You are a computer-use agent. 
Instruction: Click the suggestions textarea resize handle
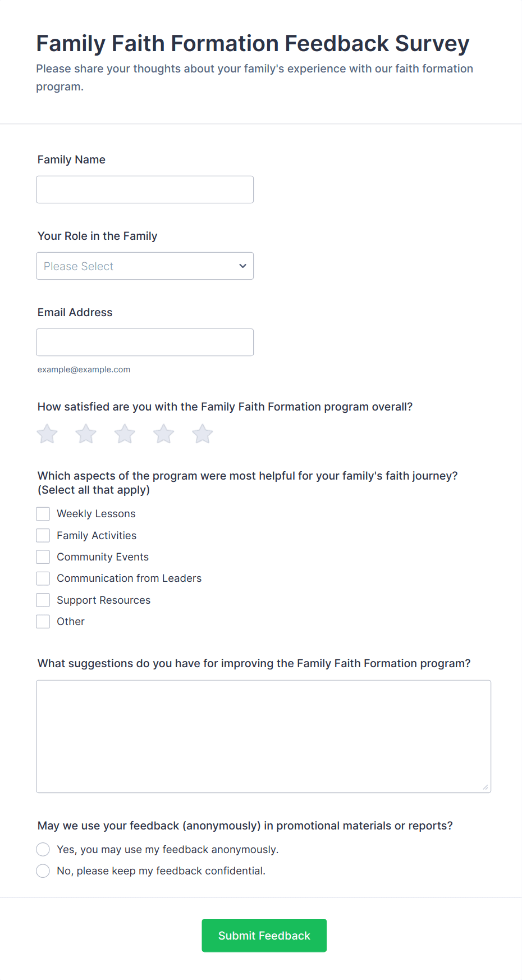coord(486,787)
